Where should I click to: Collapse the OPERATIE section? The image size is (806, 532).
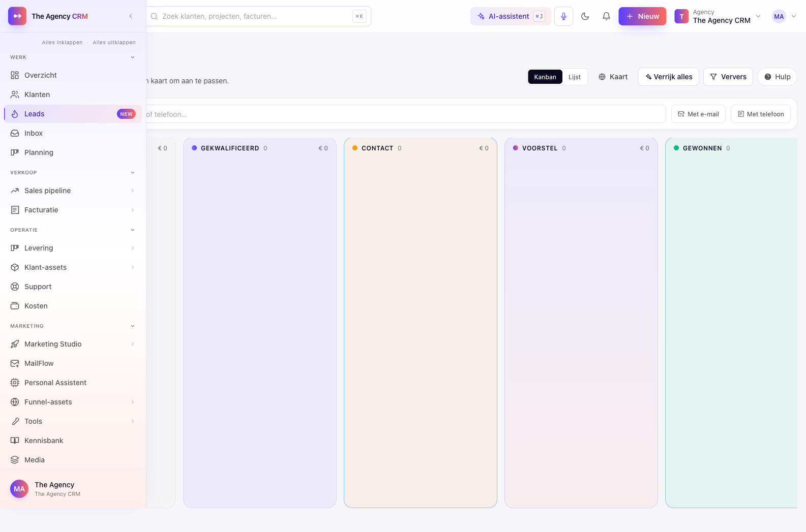click(133, 230)
